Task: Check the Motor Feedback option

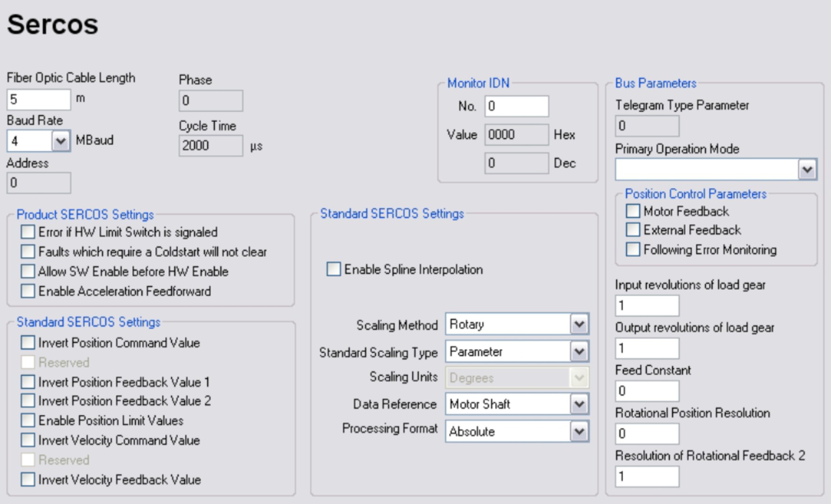Action: click(x=633, y=211)
